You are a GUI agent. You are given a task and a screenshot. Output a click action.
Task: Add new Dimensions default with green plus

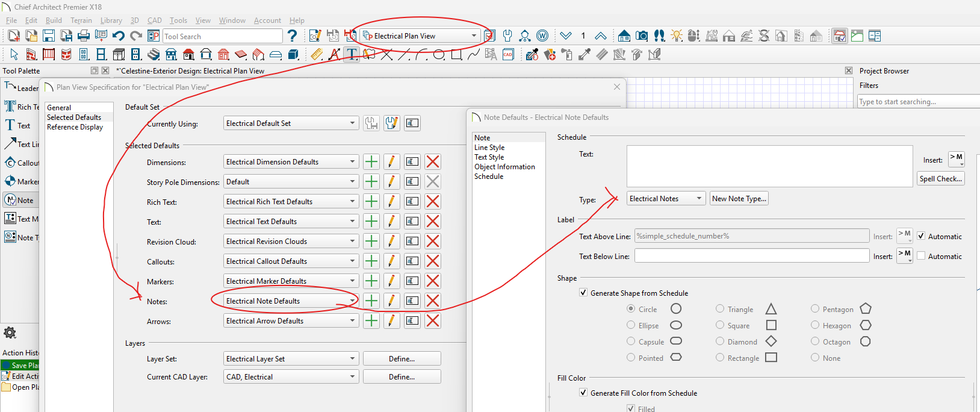(371, 162)
